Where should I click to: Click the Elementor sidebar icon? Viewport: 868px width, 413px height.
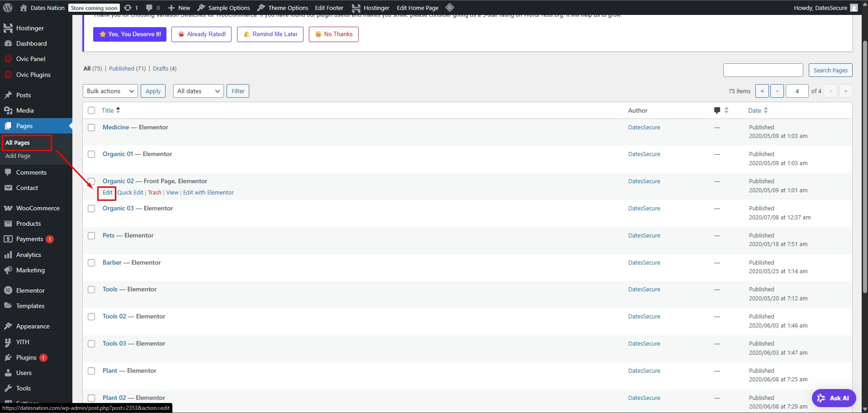(8, 290)
